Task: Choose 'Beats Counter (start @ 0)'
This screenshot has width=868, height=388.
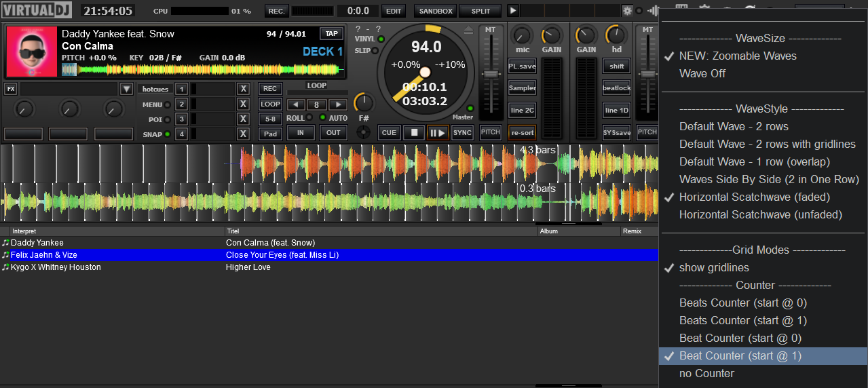Action: (743, 303)
